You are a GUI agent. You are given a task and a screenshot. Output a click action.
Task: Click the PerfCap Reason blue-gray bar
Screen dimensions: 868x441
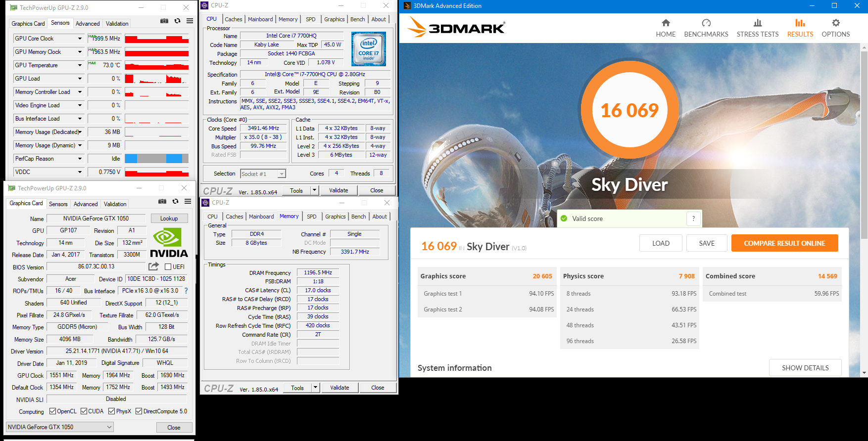tap(156, 159)
